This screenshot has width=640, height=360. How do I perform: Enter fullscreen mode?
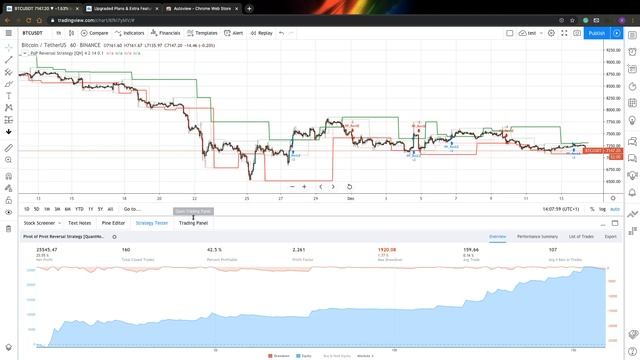pos(564,33)
